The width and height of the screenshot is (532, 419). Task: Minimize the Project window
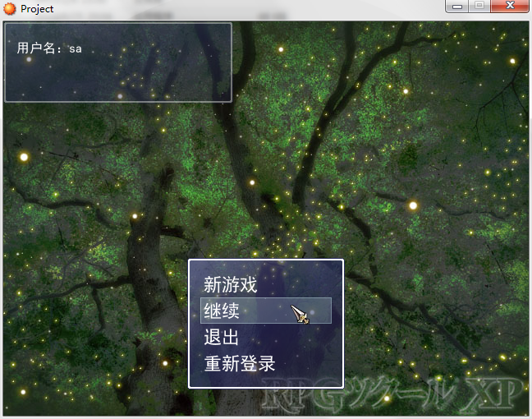click(457, 6)
